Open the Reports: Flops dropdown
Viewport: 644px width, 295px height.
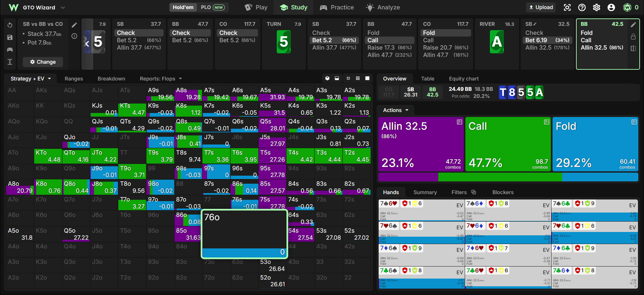pos(161,79)
